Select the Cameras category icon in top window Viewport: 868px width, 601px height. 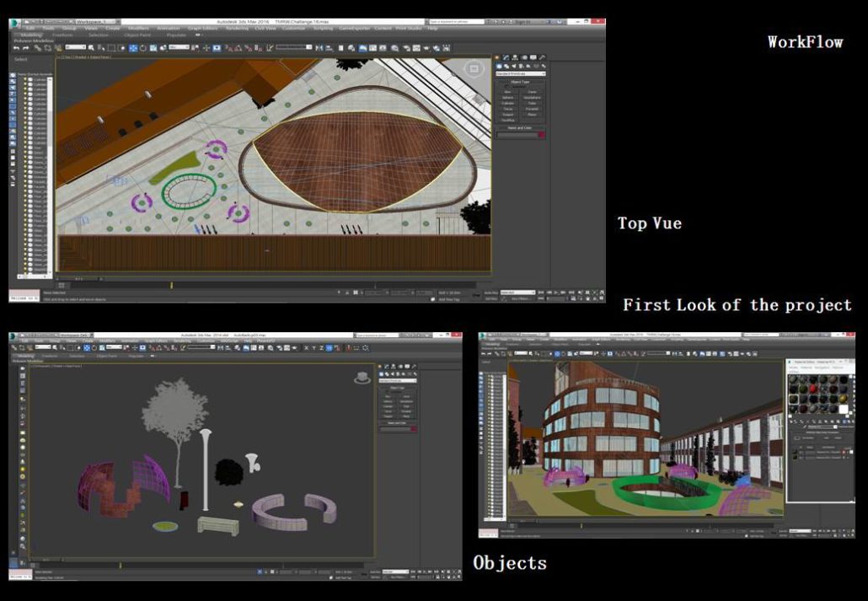(521, 67)
